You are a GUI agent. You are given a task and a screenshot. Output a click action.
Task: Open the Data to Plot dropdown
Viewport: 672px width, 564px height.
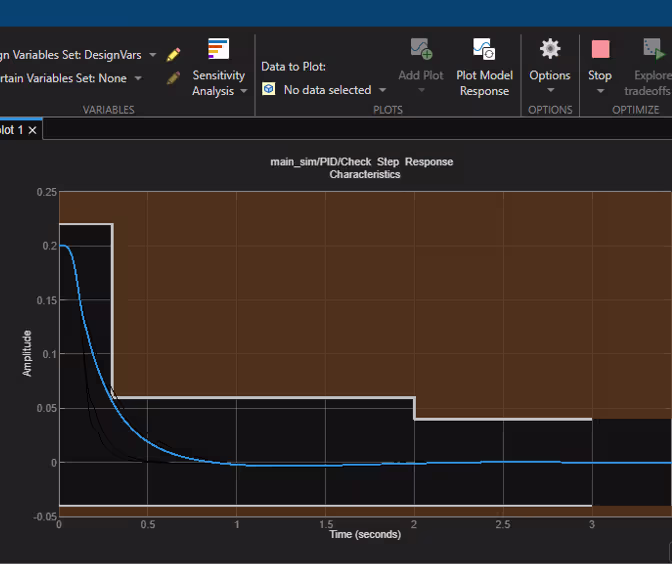[x=382, y=90]
